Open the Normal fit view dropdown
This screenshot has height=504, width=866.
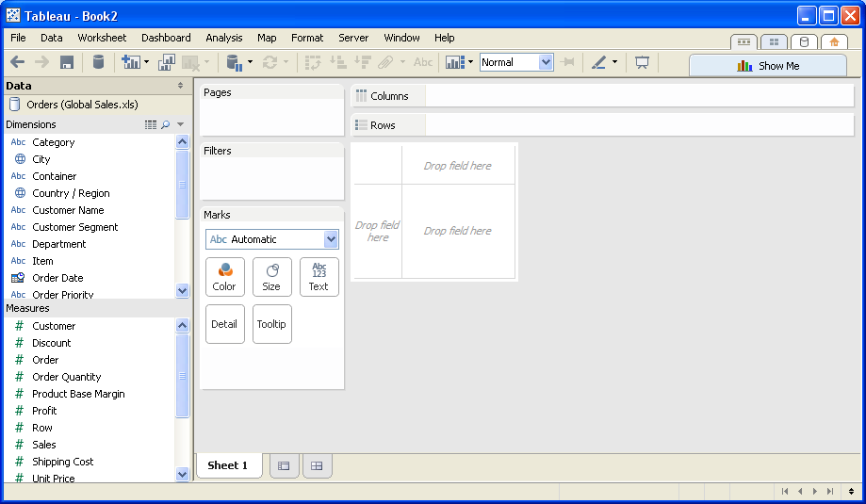click(x=546, y=62)
